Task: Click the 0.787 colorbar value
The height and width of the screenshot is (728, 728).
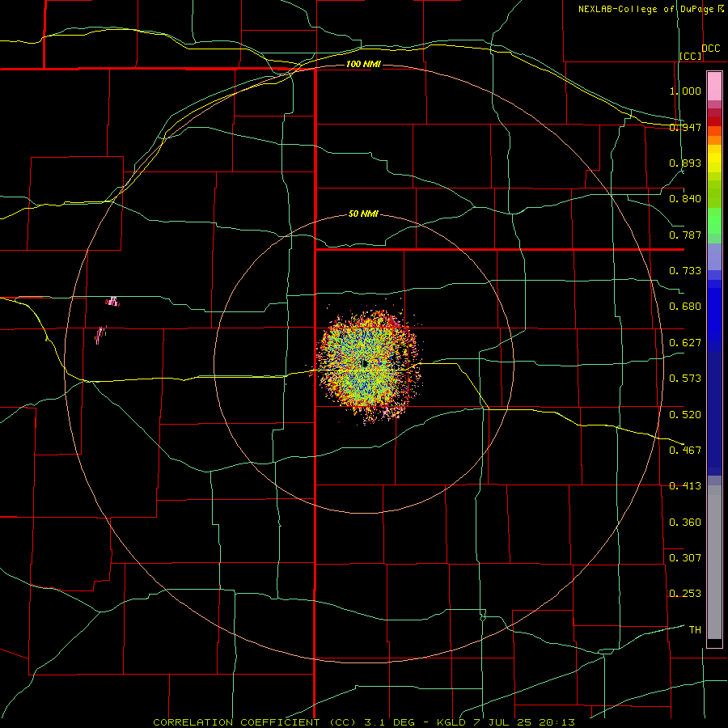Action: click(x=685, y=235)
